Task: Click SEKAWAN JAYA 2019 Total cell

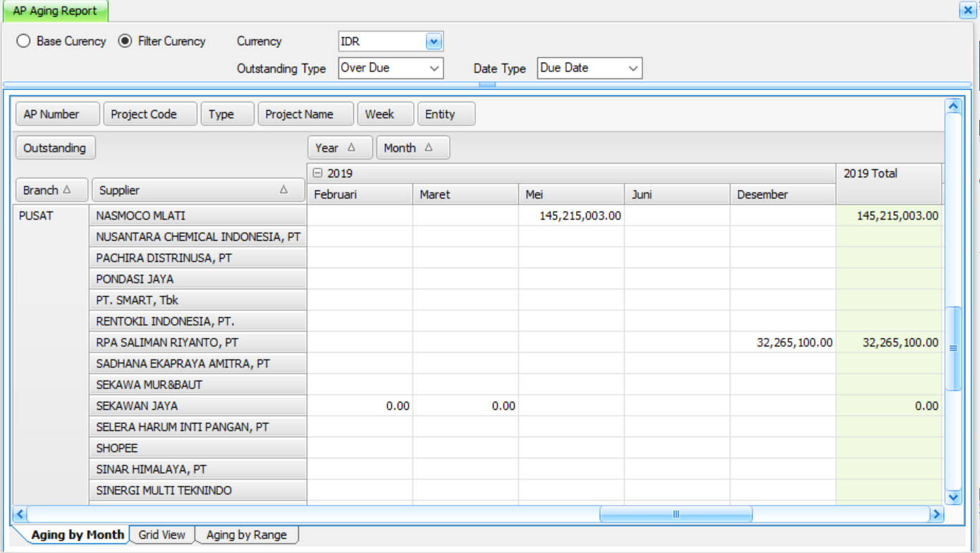Action: point(889,406)
